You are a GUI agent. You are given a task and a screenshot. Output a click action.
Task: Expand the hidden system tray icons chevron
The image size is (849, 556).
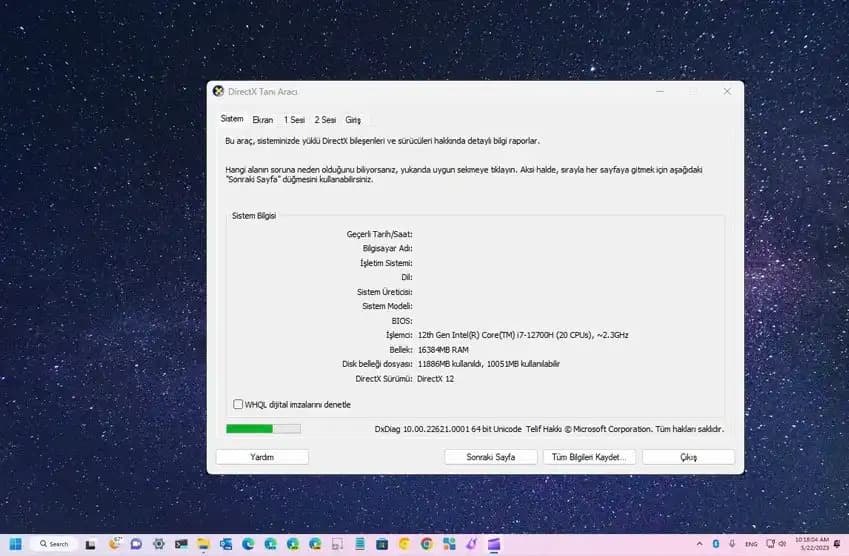[x=699, y=543]
